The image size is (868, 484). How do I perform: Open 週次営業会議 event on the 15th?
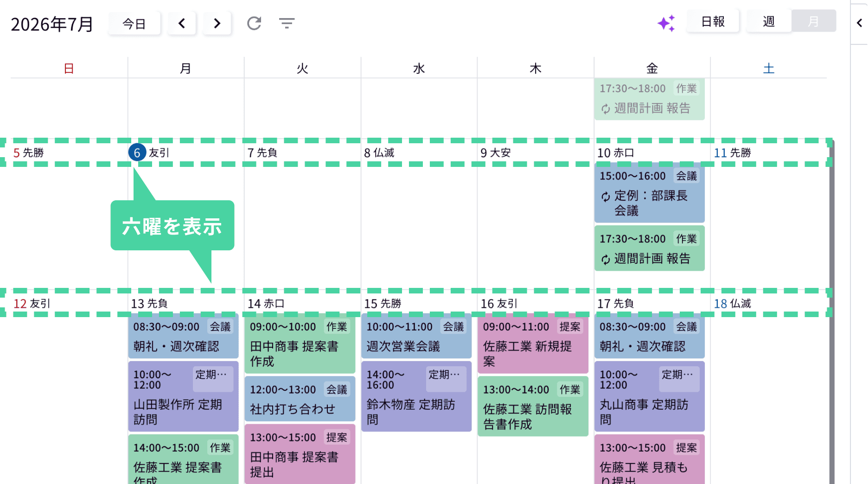click(416, 337)
